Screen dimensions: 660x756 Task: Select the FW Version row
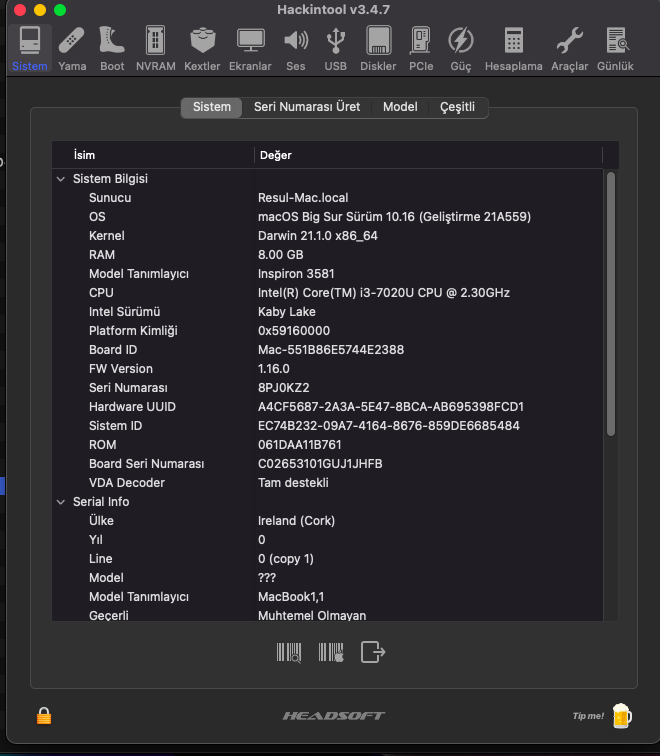pos(328,369)
